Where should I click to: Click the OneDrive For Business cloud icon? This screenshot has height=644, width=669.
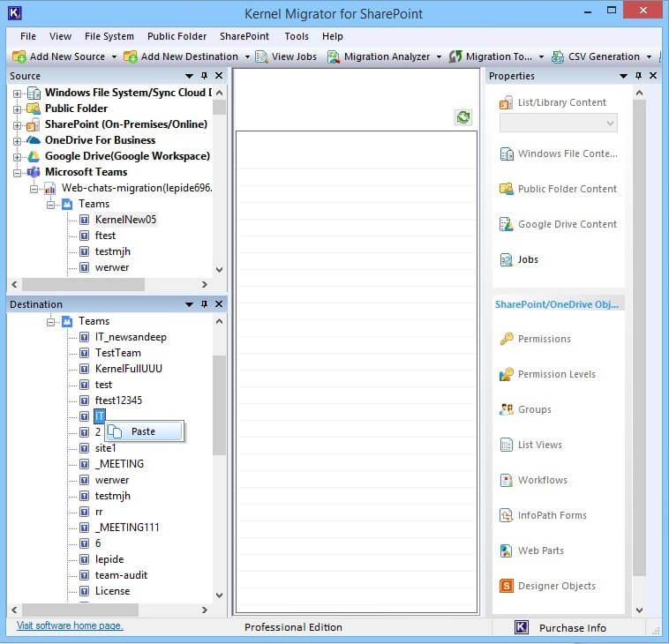click(34, 140)
